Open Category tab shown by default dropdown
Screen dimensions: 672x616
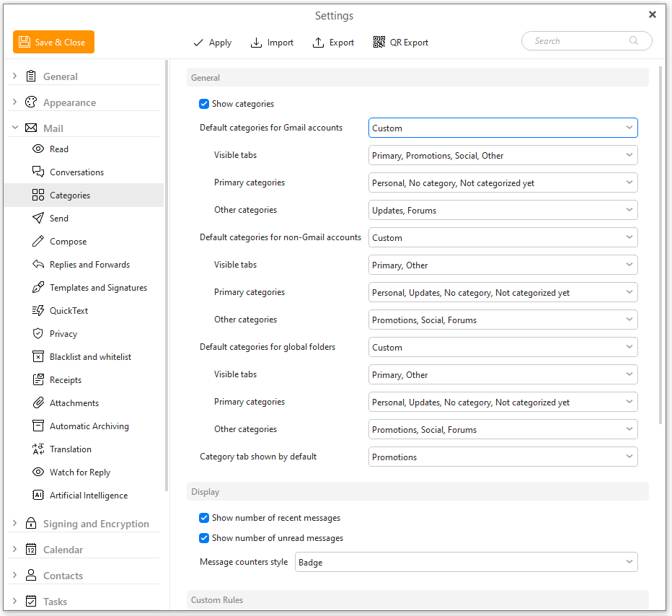coord(503,457)
